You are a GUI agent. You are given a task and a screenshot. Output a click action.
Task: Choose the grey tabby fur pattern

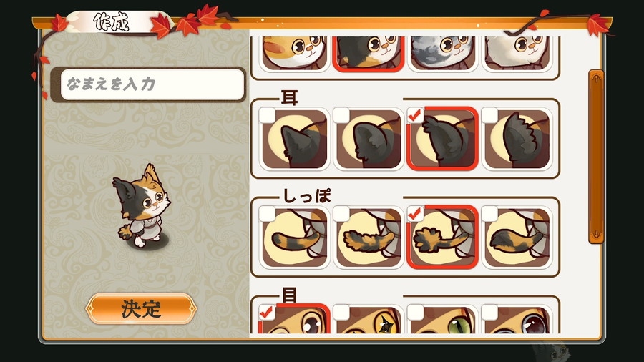(442, 54)
